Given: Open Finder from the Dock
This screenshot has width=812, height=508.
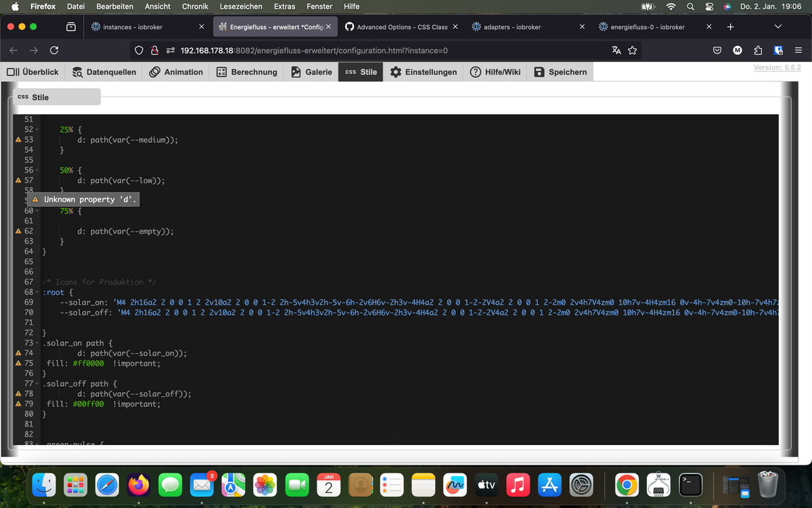Looking at the screenshot, I should [x=45, y=485].
